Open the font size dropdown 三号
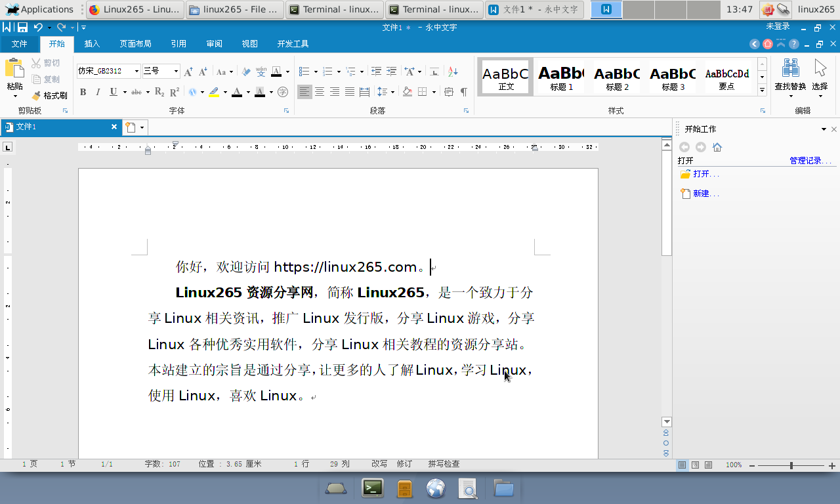Image resolution: width=840 pixels, height=504 pixels. [176, 72]
